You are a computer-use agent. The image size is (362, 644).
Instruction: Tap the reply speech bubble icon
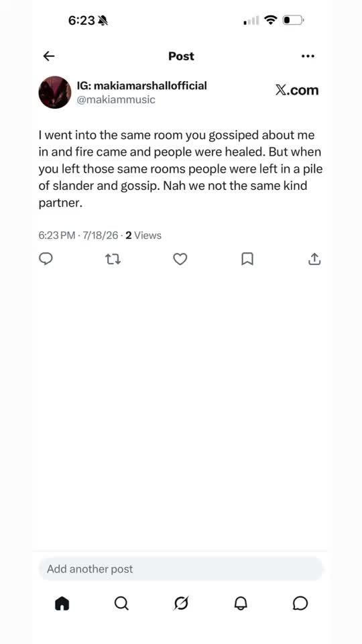pos(46,259)
